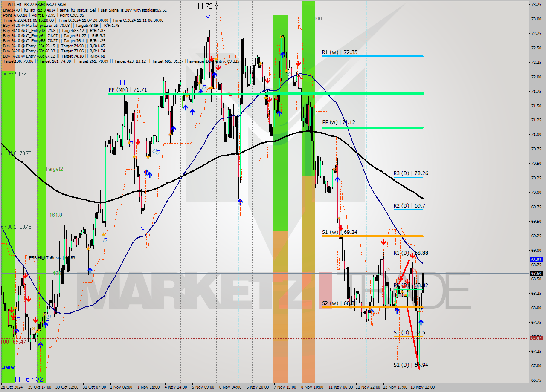The height and width of the screenshot is (392, 546).
Task: Click the '8 Nov 10:00' time axis label
Action: pos(312,387)
